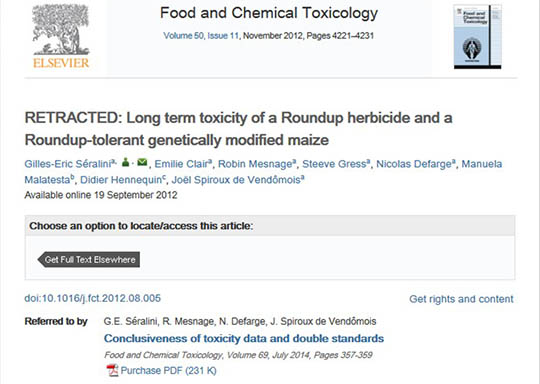Viewport: 540px width, 384px height.
Task: Open the journal cover thumbnail
Action: (477, 37)
